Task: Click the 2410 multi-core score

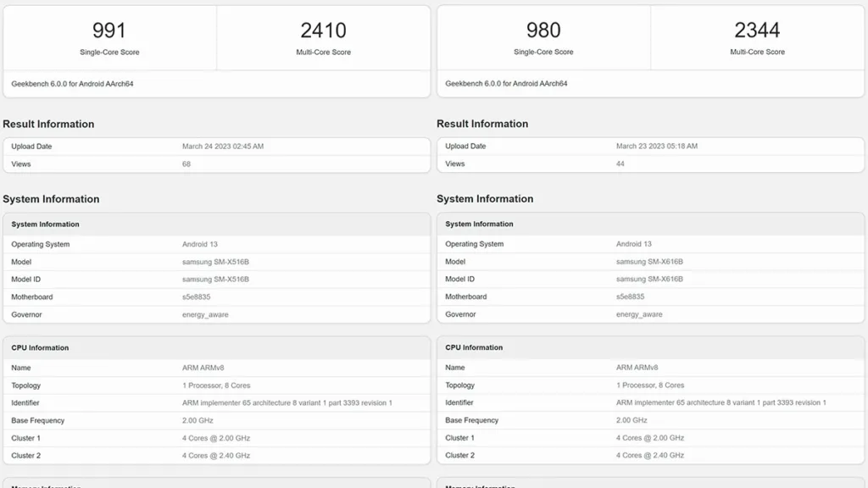Action: click(x=323, y=30)
